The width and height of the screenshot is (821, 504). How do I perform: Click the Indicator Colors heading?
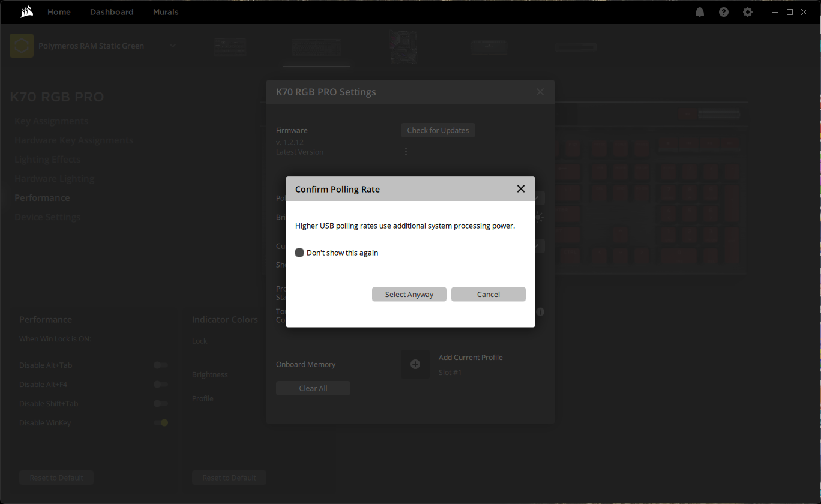coord(225,320)
